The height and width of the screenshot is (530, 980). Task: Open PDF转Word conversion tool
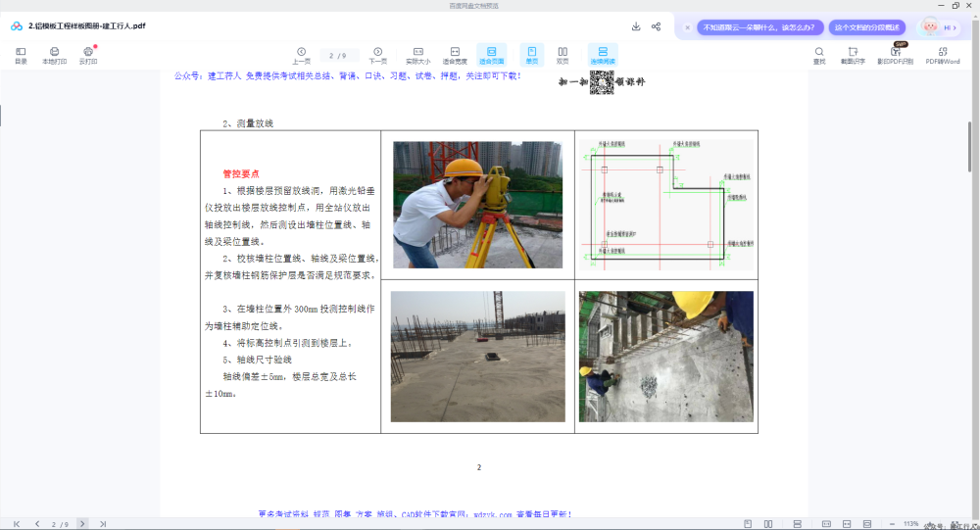click(x=943, y=55)
